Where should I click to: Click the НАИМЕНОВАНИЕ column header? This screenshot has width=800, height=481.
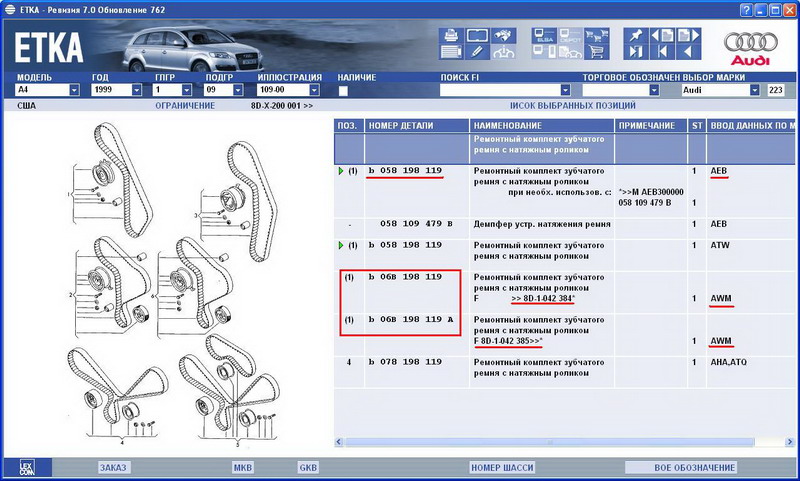(541, 125)
